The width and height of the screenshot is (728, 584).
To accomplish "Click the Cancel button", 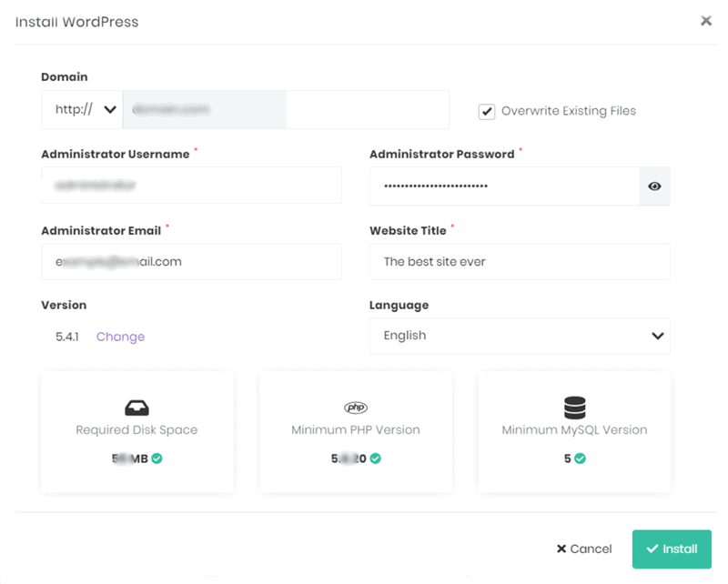I will tap(584, 549).
